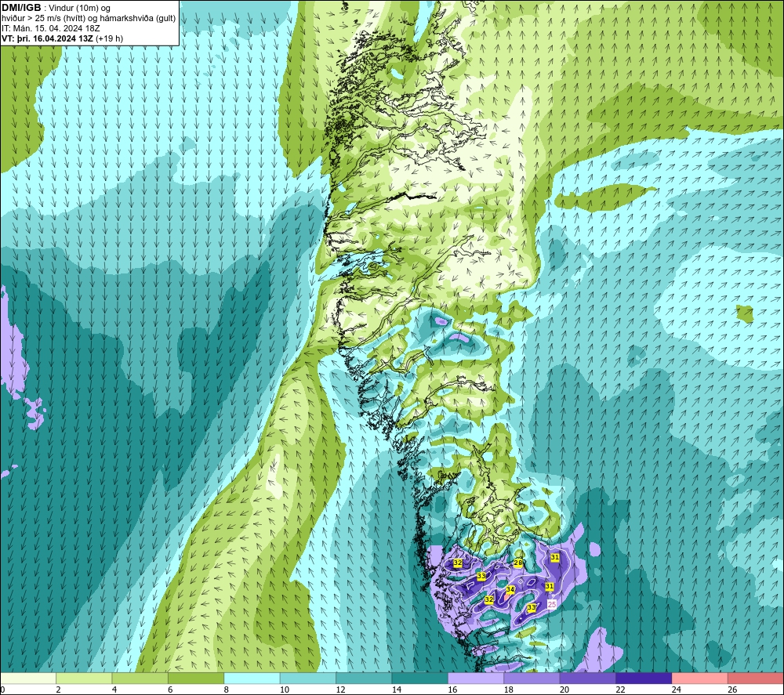Click the yellow 34 maximum gust label
Viewport: 784px width, 695px height.
coord(510,589)
